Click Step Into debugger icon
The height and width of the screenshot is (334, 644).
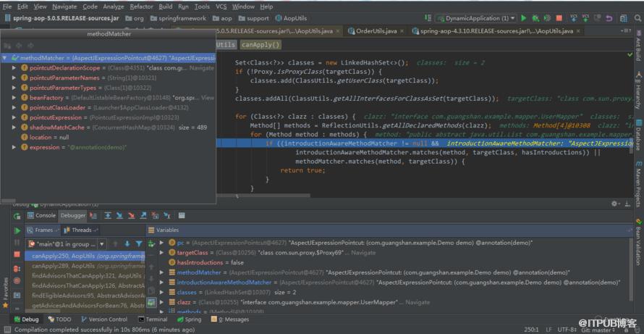(119, 215)
